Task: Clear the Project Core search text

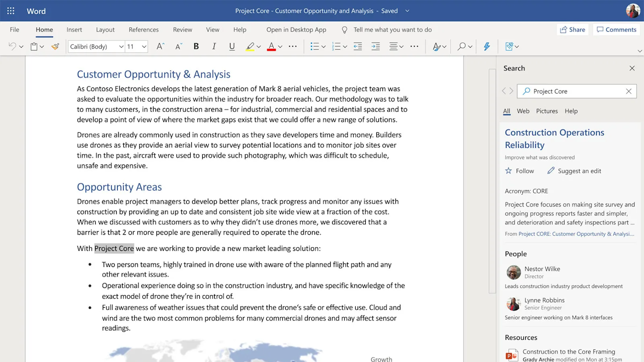Action: [628, 91]
